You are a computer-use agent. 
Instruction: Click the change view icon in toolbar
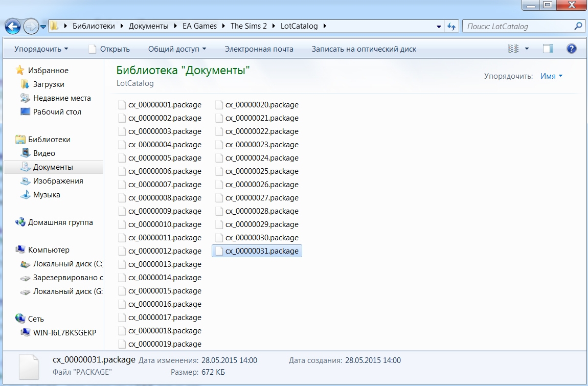tap(513, 49)
